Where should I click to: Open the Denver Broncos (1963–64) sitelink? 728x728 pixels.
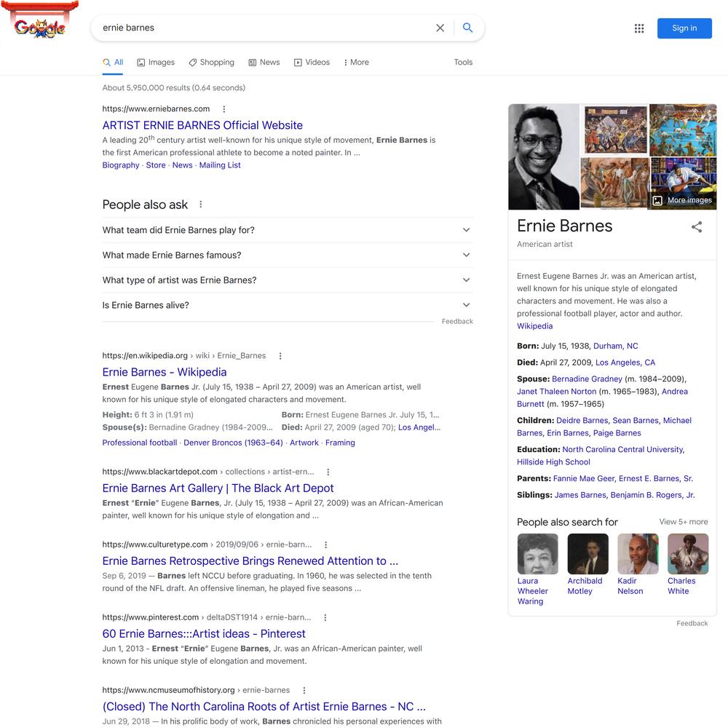coord(233,443)
